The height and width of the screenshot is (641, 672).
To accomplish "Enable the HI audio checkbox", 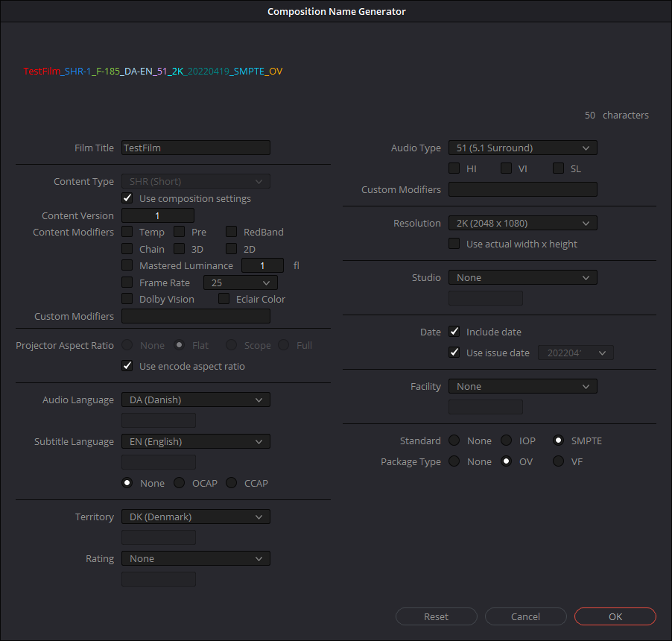I will (x=454, y=168).
